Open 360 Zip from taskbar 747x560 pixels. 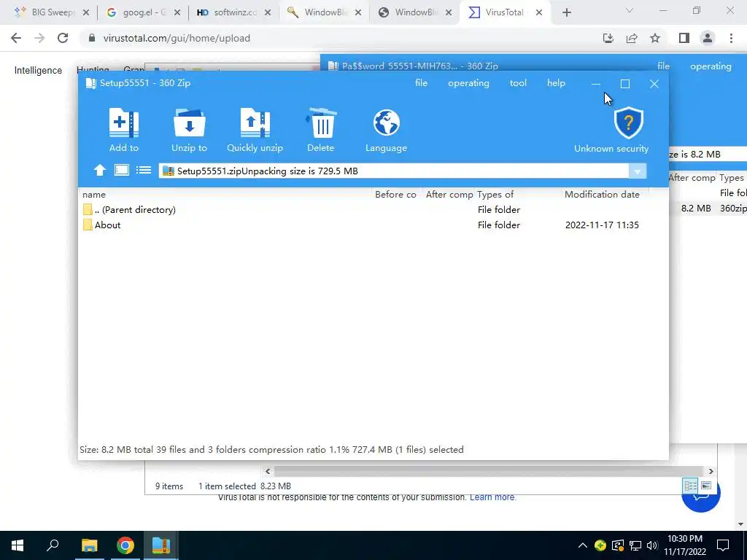tap(161, 545)
